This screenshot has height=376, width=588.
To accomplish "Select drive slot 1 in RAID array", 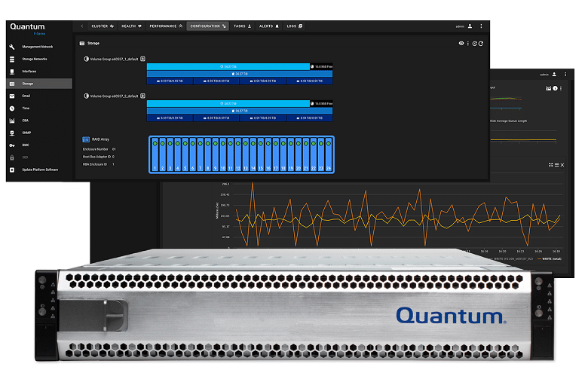I will pyautogui.click(x=155, y=154).
